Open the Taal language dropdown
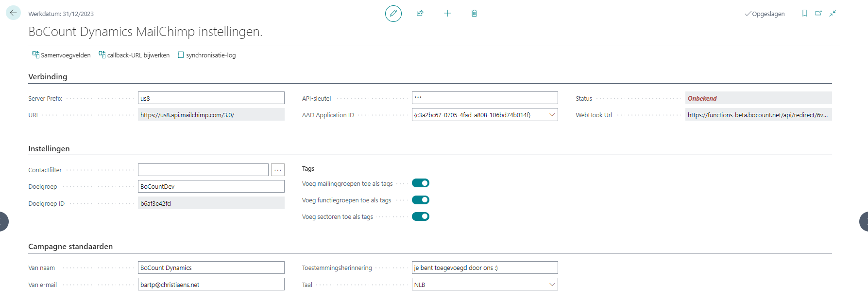 point(552,285)
